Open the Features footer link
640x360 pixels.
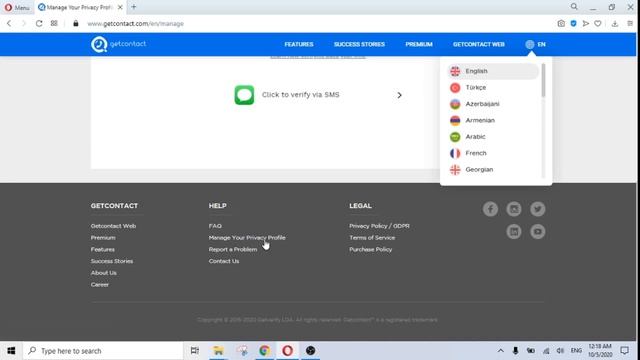(102, 249)
